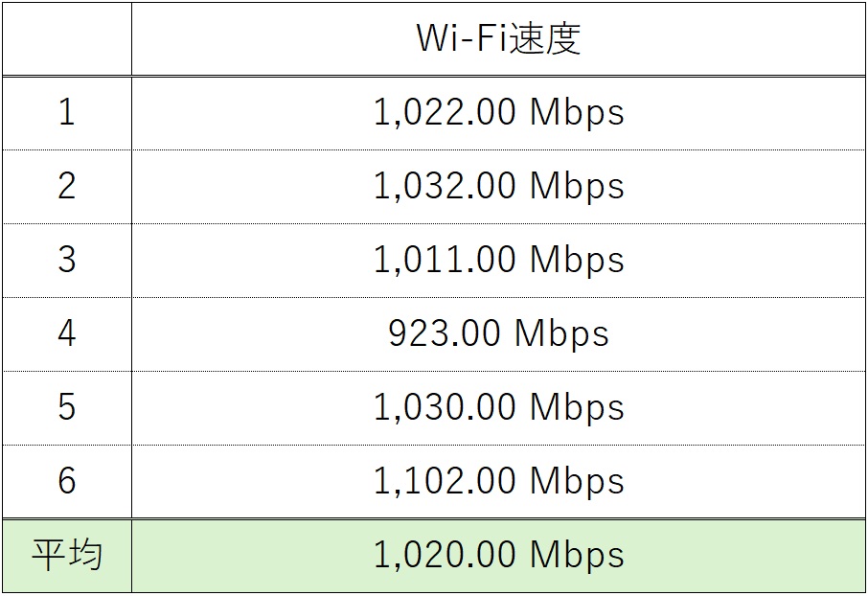The image size is (868, 596).
Task: Click the word Mbps in row 4
Action: coord(561,333)
